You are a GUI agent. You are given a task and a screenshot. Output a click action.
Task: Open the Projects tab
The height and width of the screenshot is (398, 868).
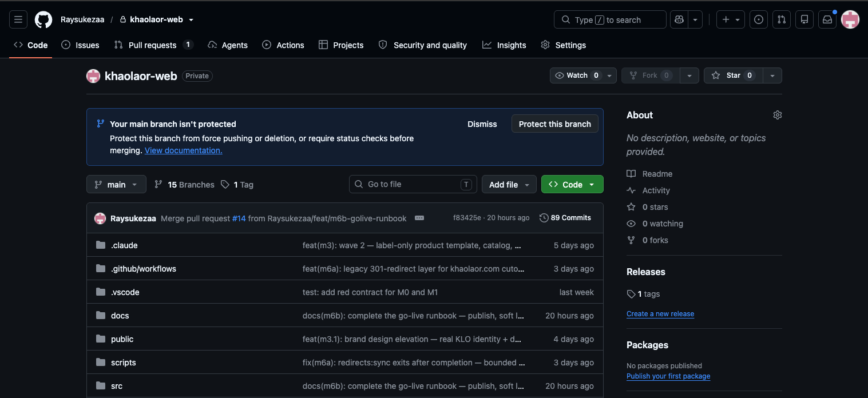tap(341, 45)
